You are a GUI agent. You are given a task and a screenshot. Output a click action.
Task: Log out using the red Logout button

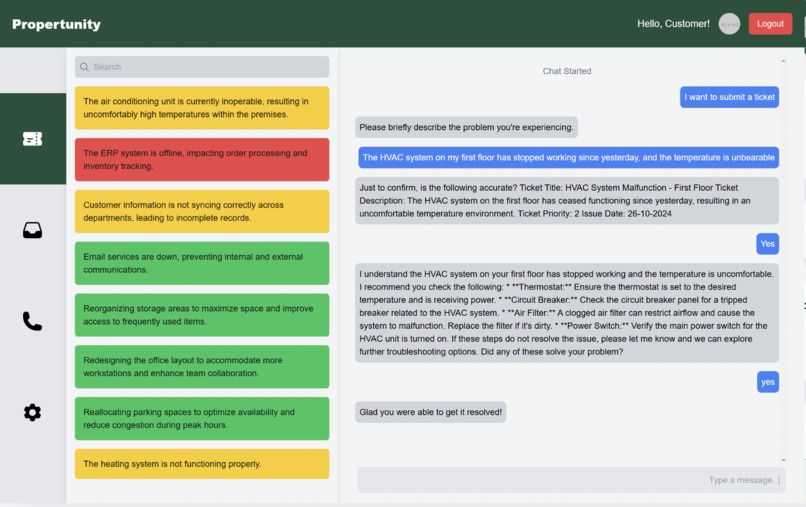770,24
